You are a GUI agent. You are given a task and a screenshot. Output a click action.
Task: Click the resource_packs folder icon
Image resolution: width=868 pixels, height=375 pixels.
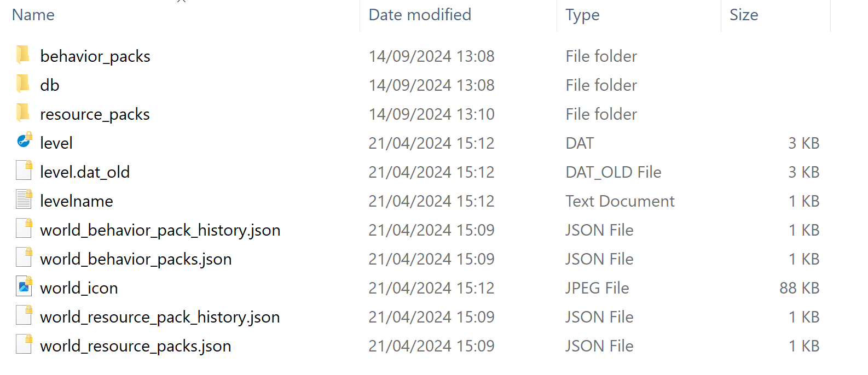pos(24,113)
